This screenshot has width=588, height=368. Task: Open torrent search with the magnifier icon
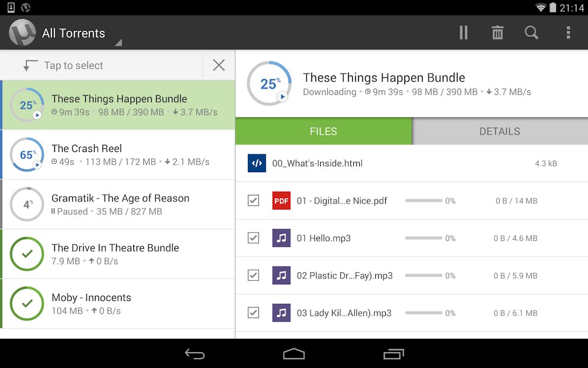[x=532, y=33]
